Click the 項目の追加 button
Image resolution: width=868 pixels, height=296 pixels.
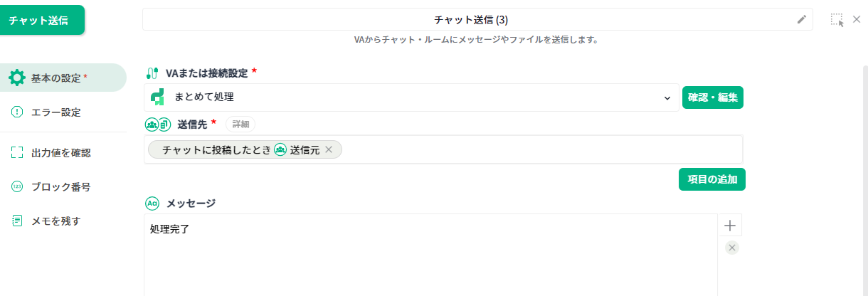pos(711,180)
